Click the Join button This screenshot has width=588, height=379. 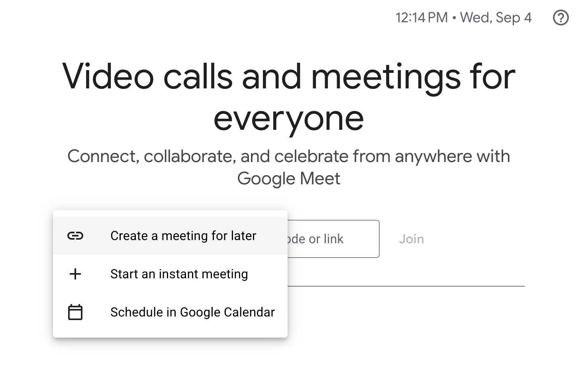(412, 239)
